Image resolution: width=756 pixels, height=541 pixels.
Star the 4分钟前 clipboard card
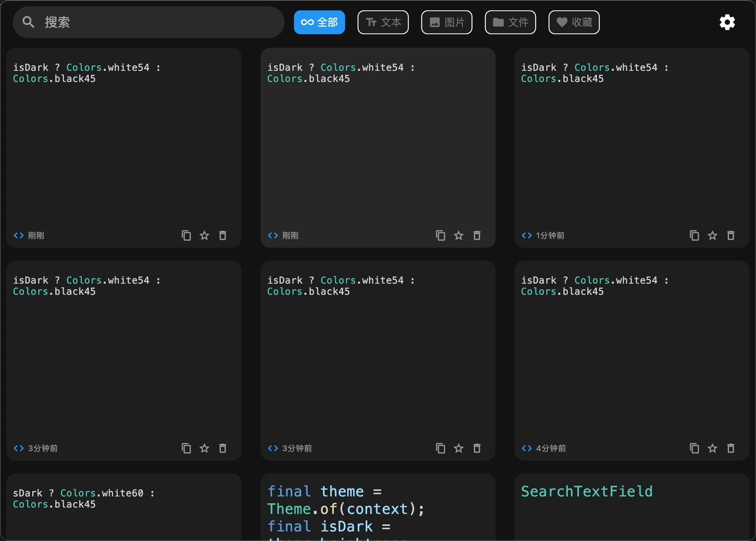[x=713, y=448]
